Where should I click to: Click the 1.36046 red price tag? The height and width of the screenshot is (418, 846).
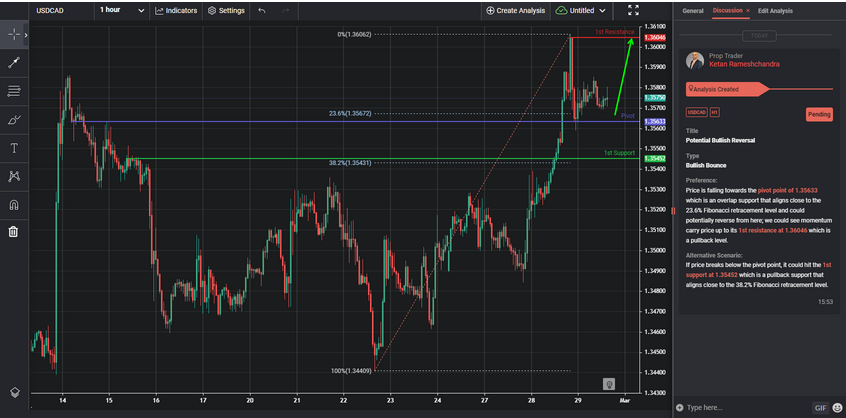pos(654,37)
